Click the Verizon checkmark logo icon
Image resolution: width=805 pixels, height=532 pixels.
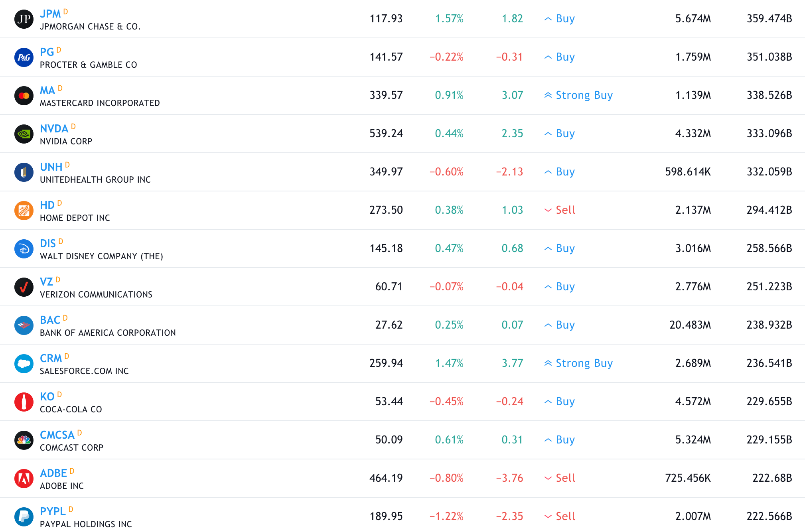click(24, 287)
